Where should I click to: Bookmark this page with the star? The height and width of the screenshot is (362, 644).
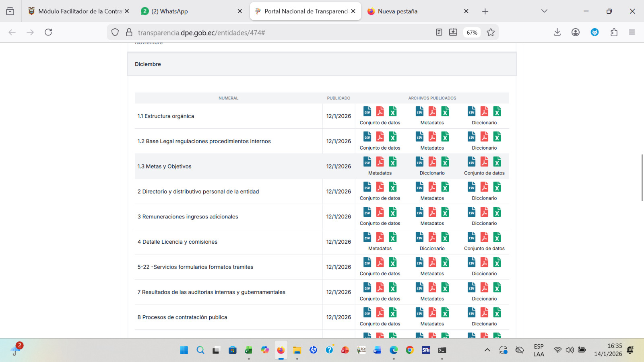tap(490, 32)
